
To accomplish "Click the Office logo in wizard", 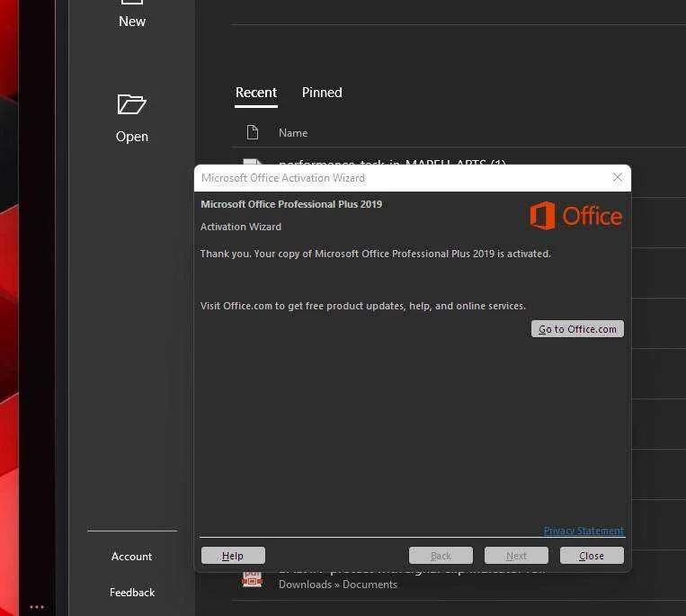I will pos(575,216).
